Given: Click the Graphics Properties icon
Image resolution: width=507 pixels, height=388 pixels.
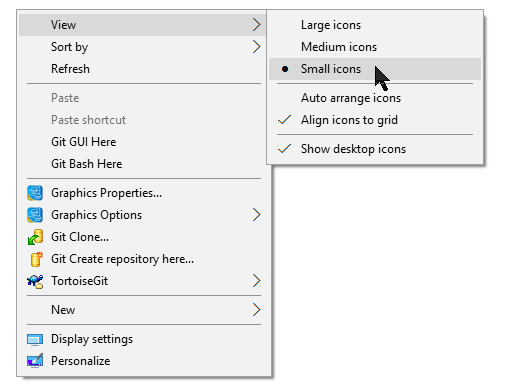Looking at the screenshot, I should (35, 193).
